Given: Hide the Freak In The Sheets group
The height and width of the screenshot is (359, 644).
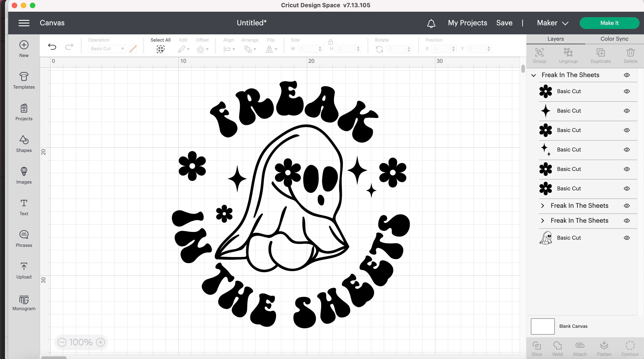Looking at the screenshot, I should click(x=627, y=75).
